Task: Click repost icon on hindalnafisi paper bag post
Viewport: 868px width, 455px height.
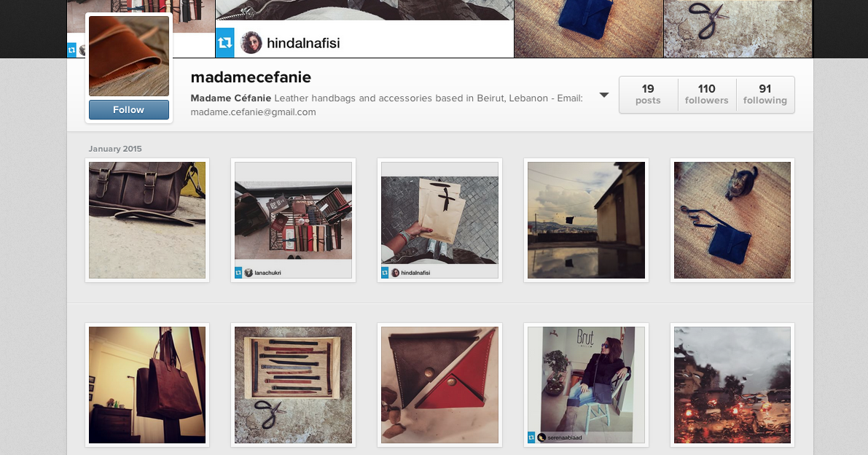Action: click(x=385, y=272)
